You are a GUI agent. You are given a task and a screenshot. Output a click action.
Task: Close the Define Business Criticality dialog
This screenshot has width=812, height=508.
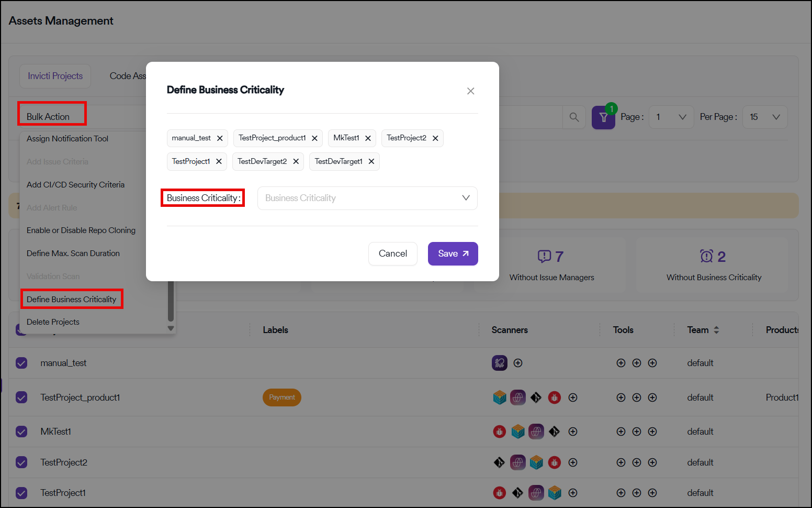(x=470, y=91)
